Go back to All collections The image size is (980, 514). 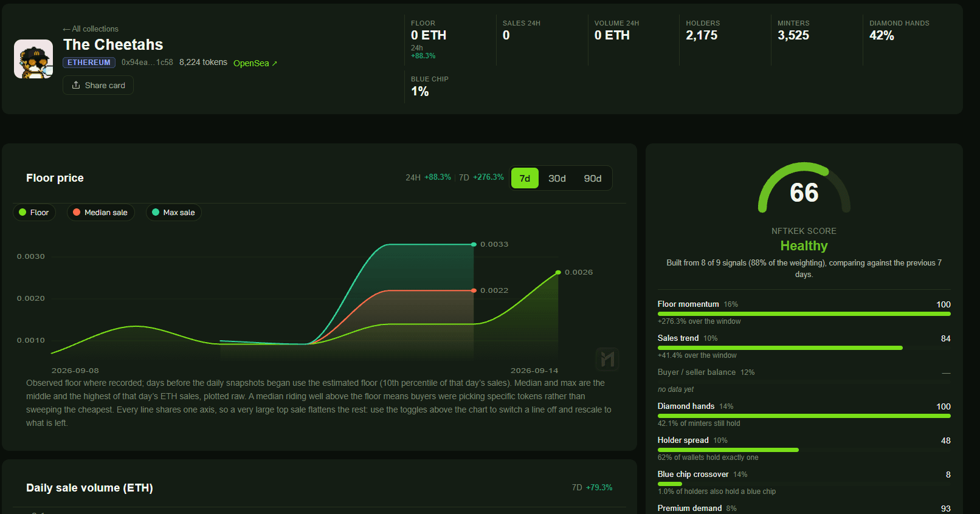pos(91,29)
